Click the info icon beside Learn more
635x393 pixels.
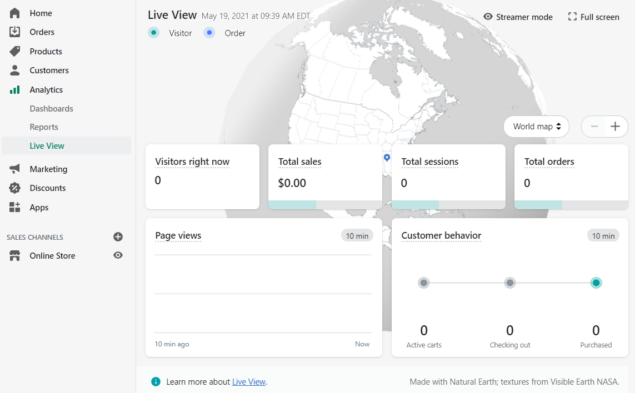click(x=156, y=381)
